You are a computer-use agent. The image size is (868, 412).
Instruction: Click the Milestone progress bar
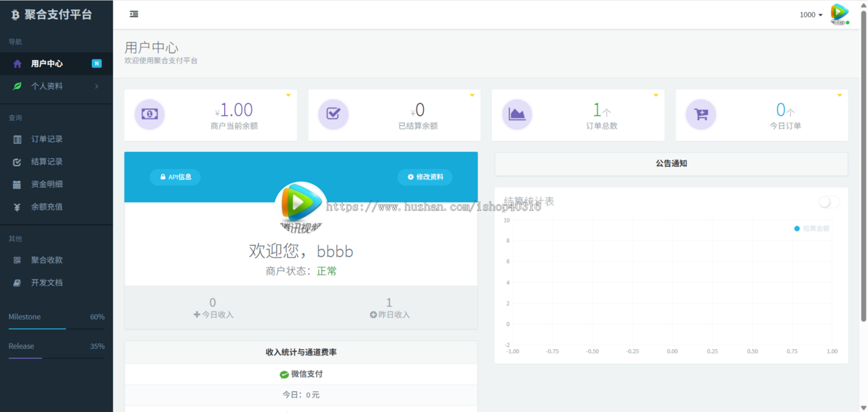[x=56, y=329]
